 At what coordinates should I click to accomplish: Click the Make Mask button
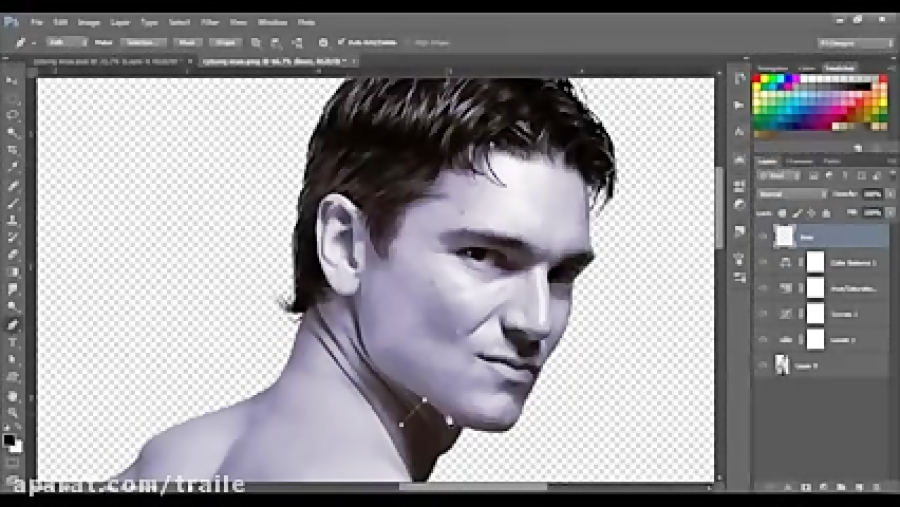pos(188,42)
